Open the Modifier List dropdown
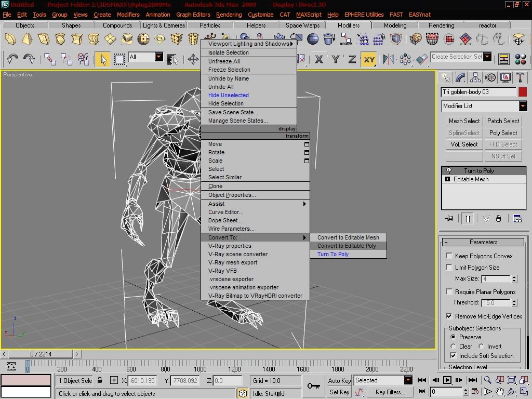This screenshot has width=532, height=399. click(x=523, y=106)
